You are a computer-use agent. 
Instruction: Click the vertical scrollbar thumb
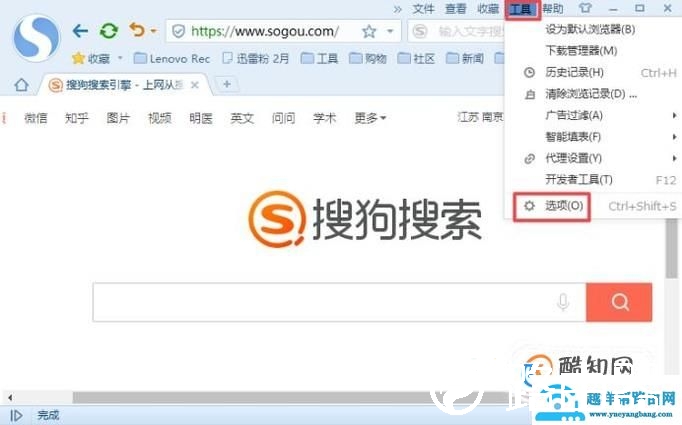pos(672,248)
